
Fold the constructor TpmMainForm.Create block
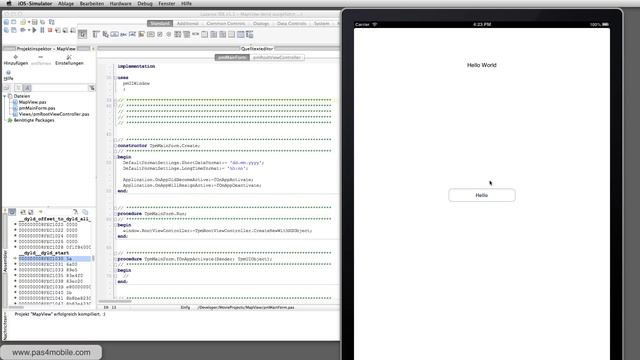(x=115, y=146)
